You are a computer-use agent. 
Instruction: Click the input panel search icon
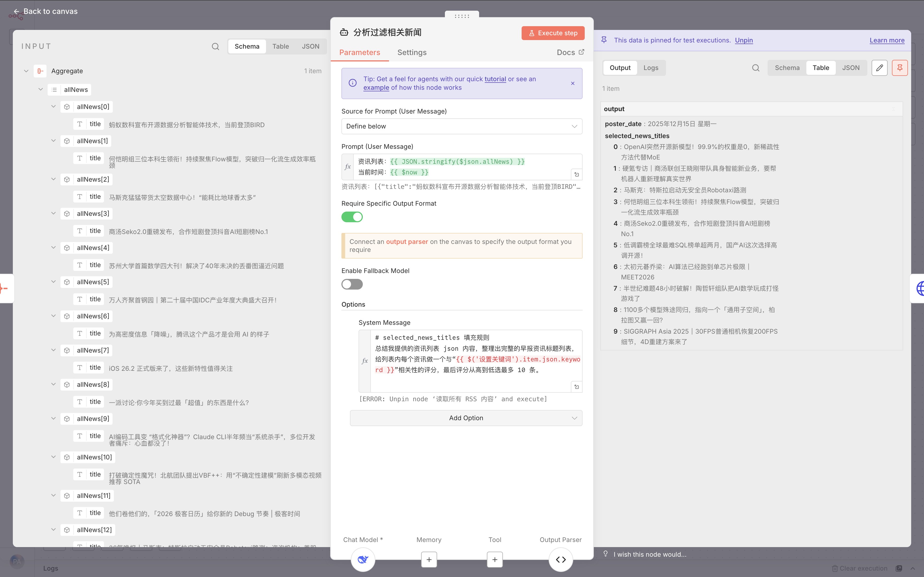pos(215,46)
